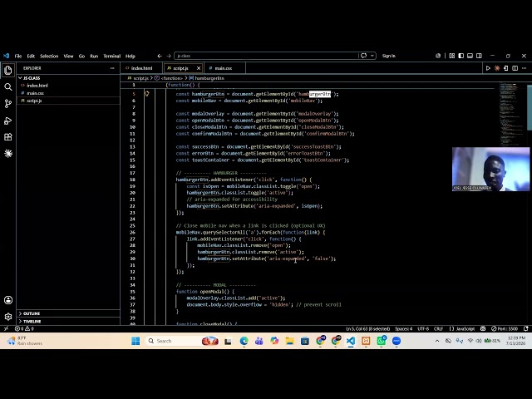This screenshot has width=532, height=399.
Task: Open Source Control view
Action: coord(8,103)
